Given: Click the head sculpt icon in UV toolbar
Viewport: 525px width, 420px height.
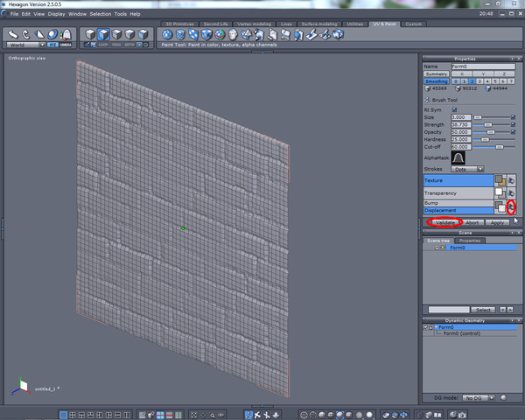Looking at the screenshot, I should point(233,34).
